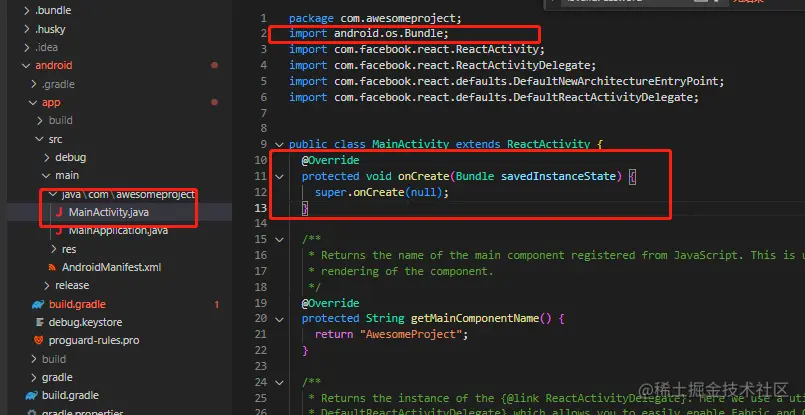The width and height of the screenshot is (805, 415).
Task: Click "extends" keyword in the class declaration
Action: 478,145
